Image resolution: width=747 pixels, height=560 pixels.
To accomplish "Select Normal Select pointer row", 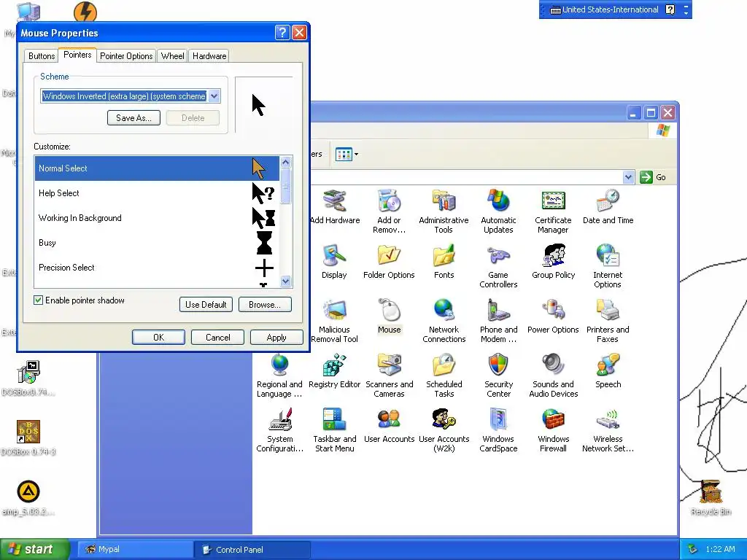I will pos(158,168).
